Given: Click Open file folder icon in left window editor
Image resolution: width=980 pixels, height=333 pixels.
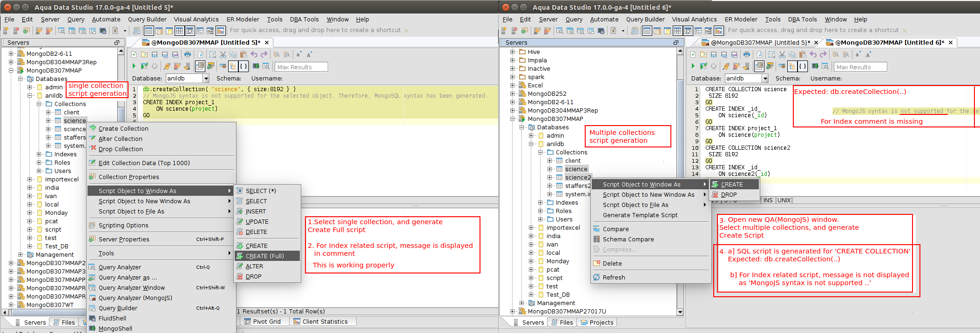Looking at the screenshot, I should point(144,54).
